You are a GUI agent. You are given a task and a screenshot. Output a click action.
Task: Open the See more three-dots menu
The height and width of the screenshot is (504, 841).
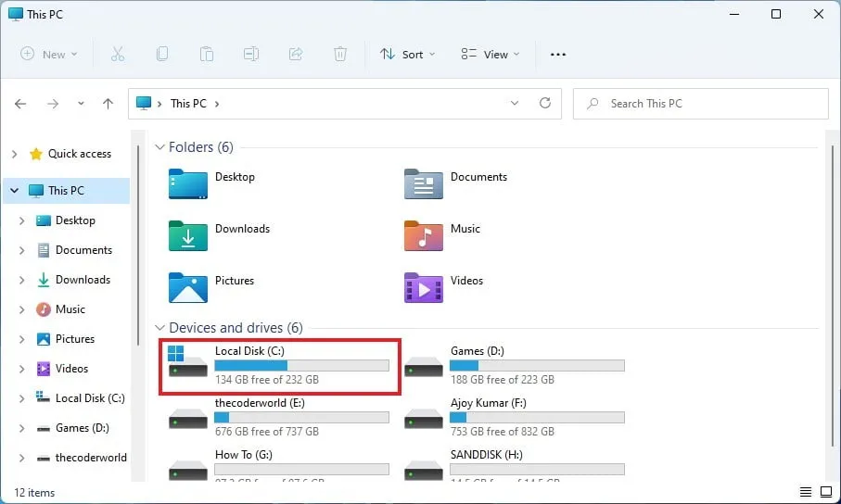click(557, 55)
